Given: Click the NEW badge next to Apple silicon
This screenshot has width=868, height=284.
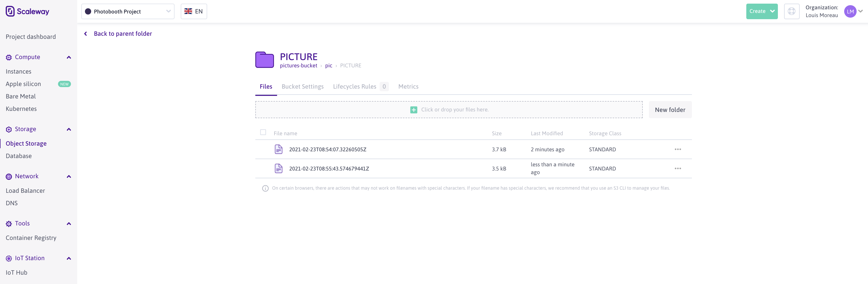Looking at the screenshot, I should tap(64, 84).
